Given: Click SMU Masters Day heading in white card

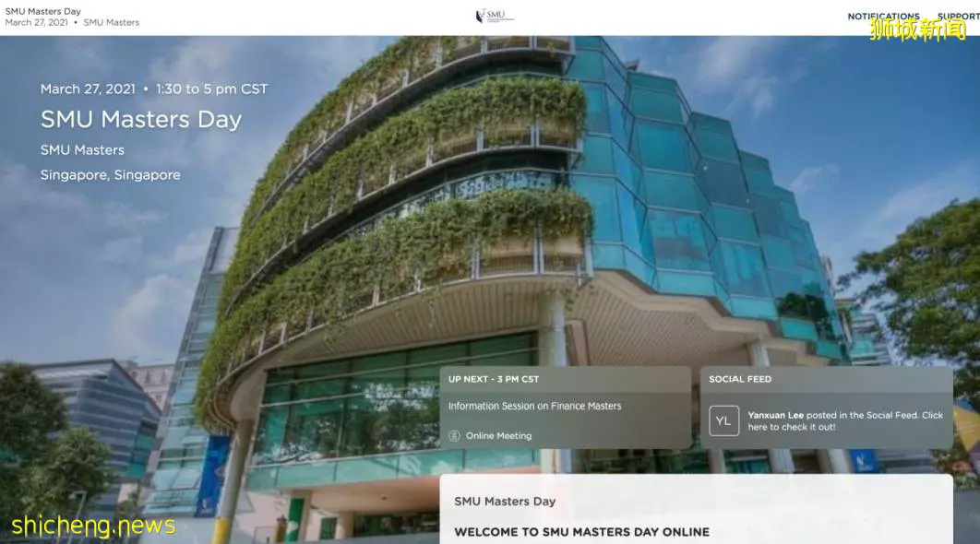Looking at the screenshot, I should pos(505,502).
